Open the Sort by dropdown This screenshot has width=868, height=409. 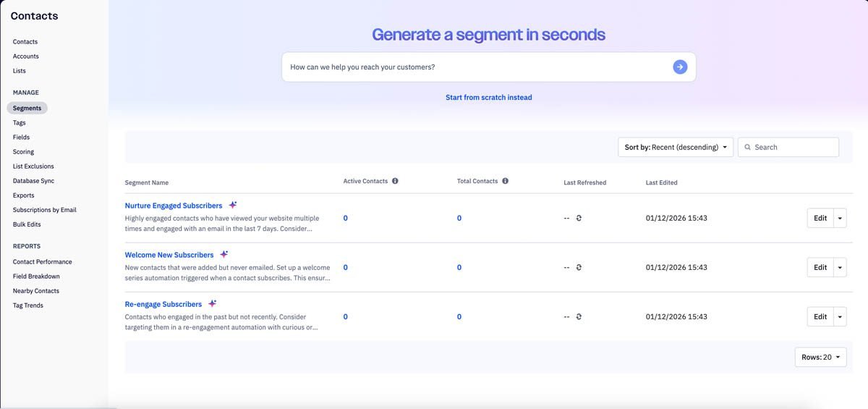point(676,147)
